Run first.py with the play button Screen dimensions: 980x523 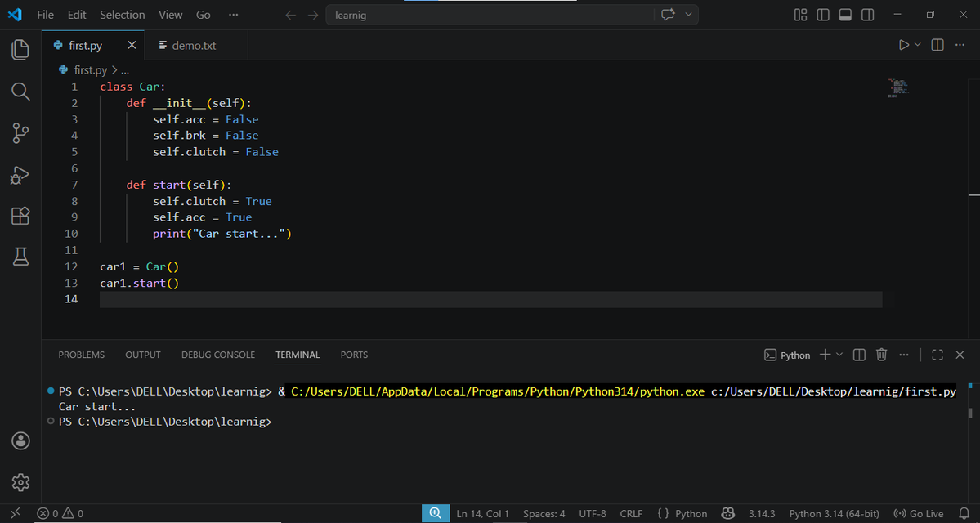point(902,45)
